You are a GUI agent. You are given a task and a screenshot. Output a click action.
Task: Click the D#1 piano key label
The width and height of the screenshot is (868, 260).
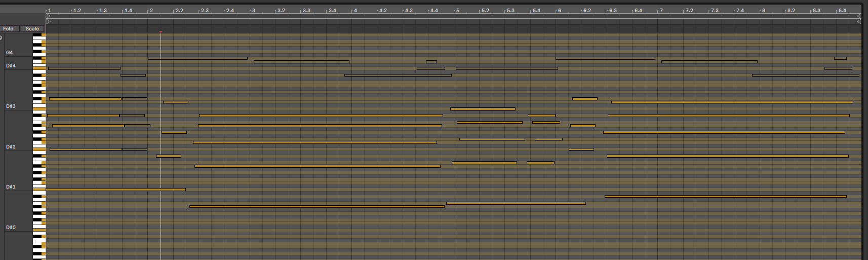click(x=11, y=187)
